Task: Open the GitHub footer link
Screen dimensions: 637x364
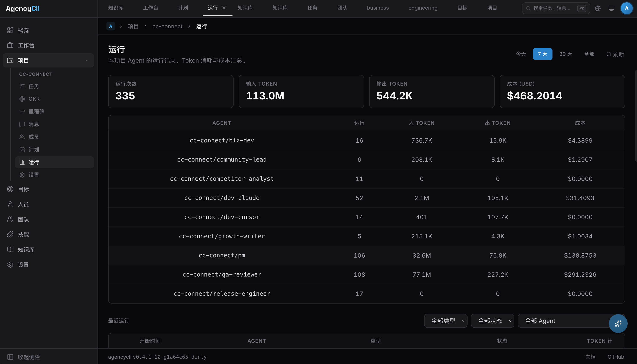Action: coord(615,357)
